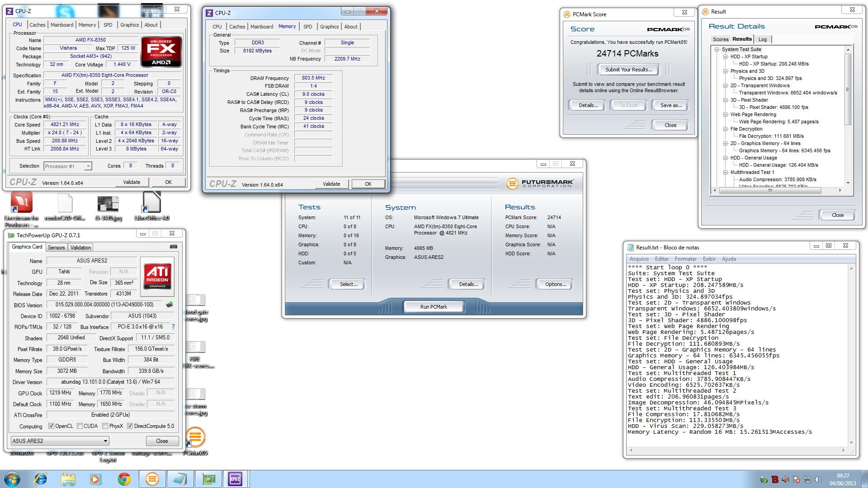Viewport: 868px width, 488px height.
Task: Toggle the CUDA checkbox in GPU-Z
Action: coord(80,426)
